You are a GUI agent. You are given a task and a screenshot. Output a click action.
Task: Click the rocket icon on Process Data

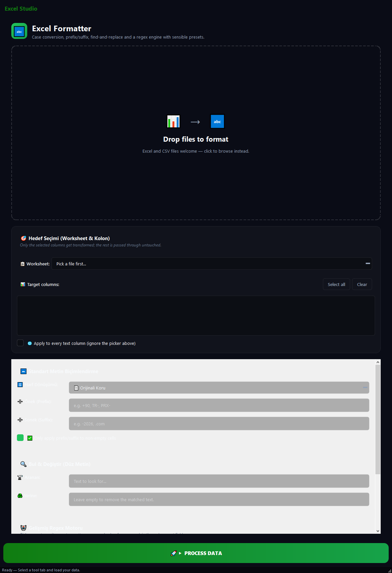173,553
